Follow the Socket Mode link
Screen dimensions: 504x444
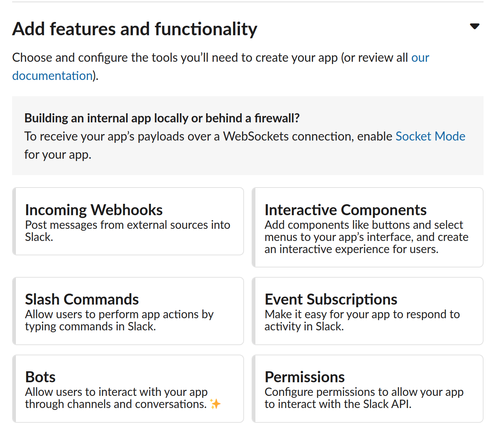coord(430,136)
